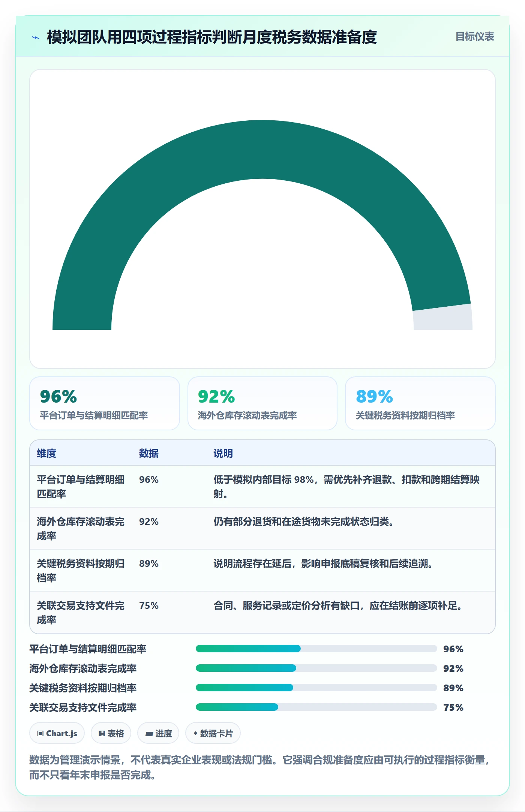Select the 96% 平台订单与结算明细匹配率 card
The image size is (525, 812).
[105, 403]
